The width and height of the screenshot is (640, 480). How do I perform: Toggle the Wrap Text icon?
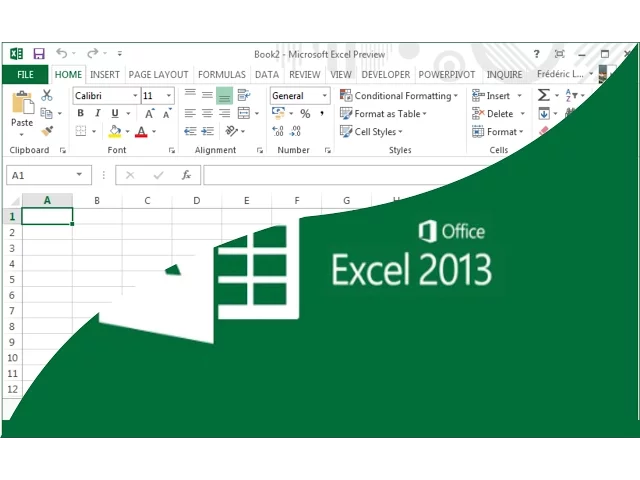click(244, 96)
